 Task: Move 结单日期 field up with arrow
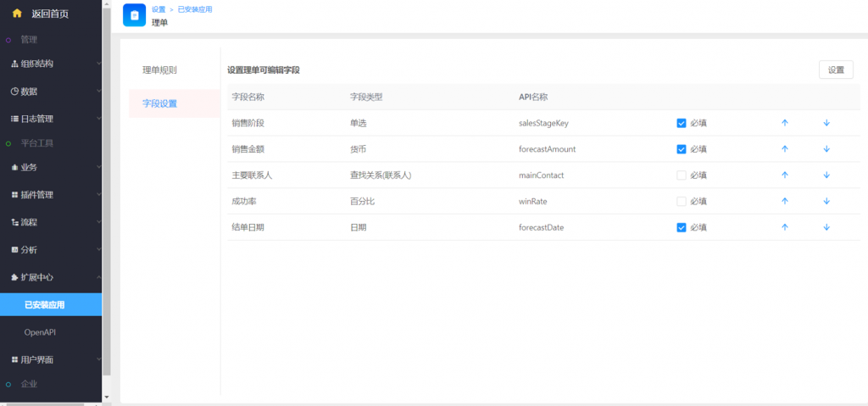pos(784,227)
